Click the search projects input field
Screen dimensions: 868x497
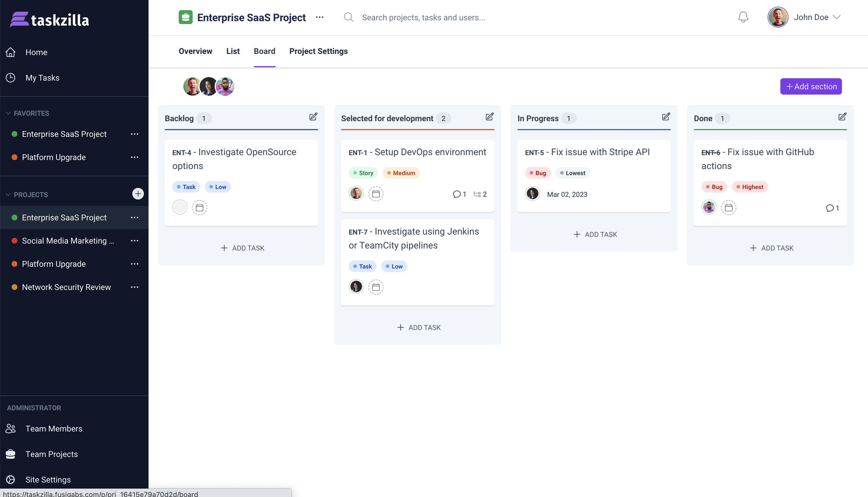click(x=424, y=17)
